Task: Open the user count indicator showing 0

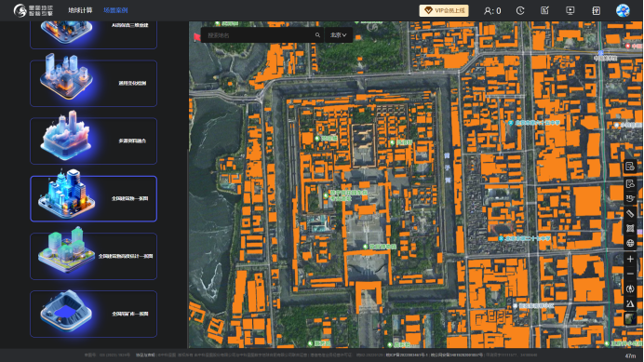Action: (x=492, y=10)
